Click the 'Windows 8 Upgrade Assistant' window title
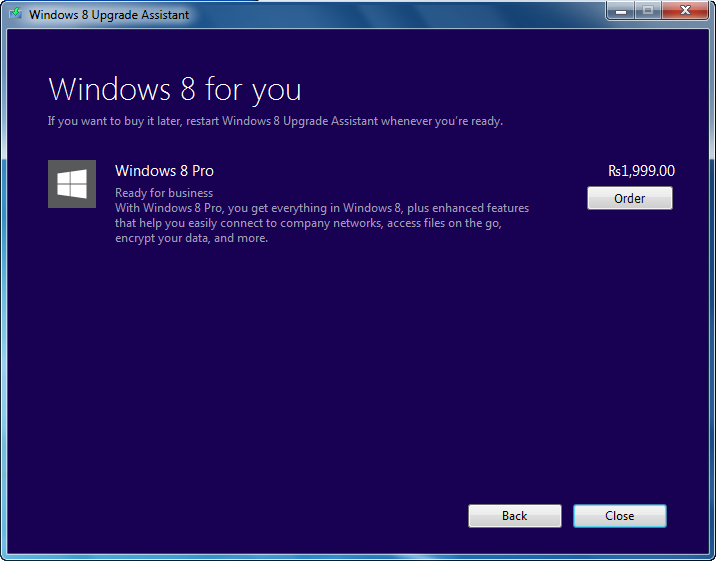Viewport: 716px width, 561px height. coord(109,15)
